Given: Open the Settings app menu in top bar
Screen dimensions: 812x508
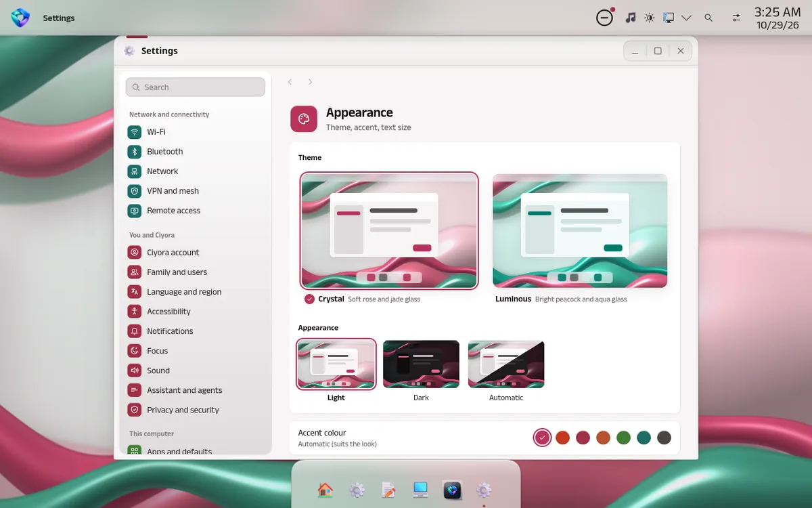Looking at the screenshot, I should (x=59, y=18).
